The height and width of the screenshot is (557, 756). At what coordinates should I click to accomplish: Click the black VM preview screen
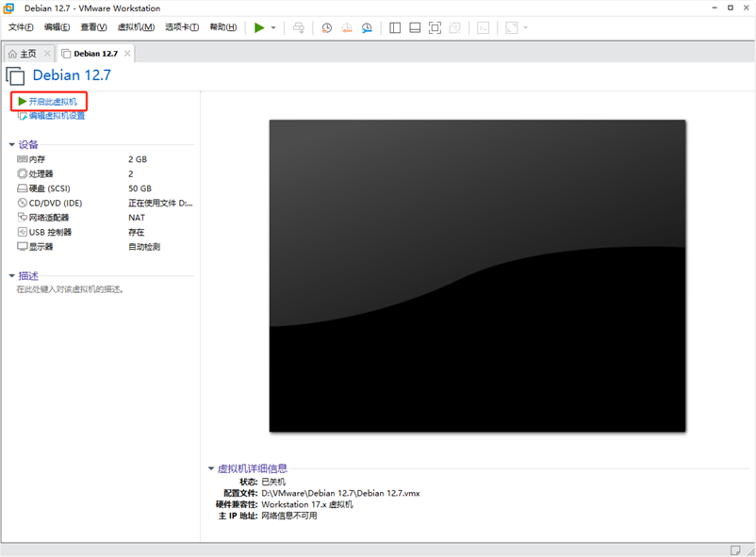tap(477, 275)
